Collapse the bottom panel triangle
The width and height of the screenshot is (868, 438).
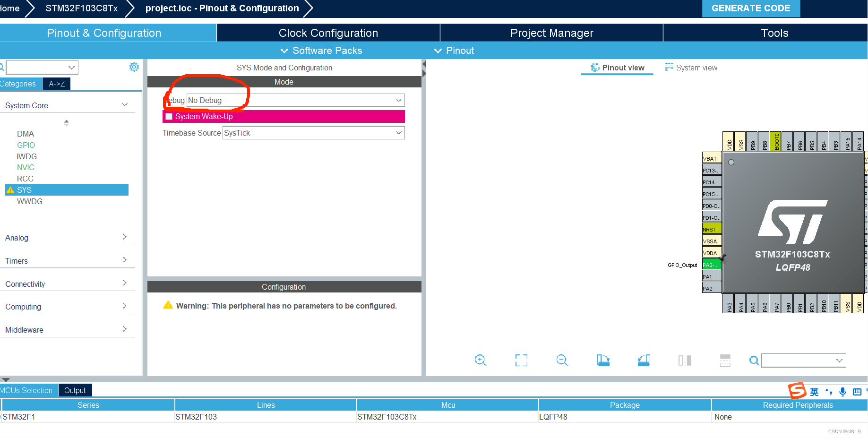tap(6, 379)
